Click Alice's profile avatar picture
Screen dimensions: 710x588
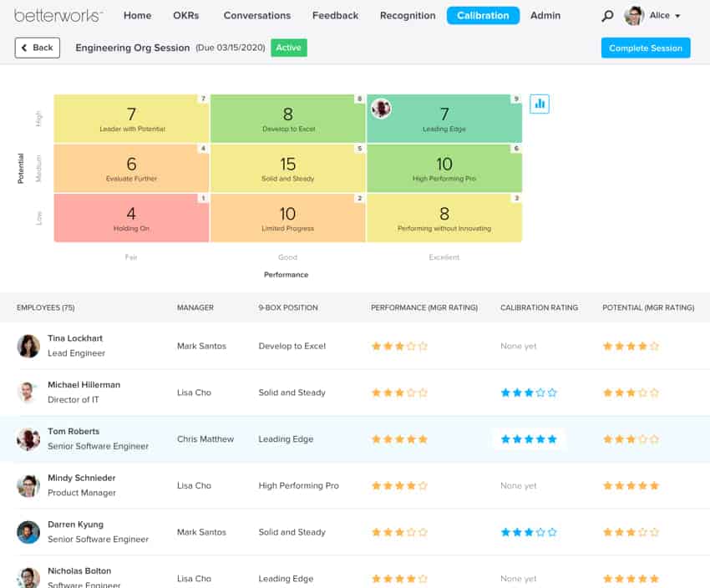pos(633,15)
